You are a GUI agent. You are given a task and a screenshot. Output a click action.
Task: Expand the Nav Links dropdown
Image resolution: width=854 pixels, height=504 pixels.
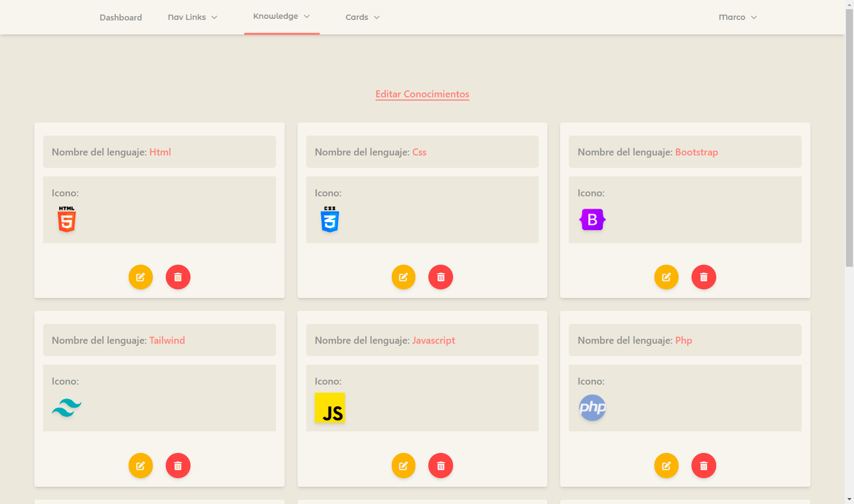tap(193, 17)
